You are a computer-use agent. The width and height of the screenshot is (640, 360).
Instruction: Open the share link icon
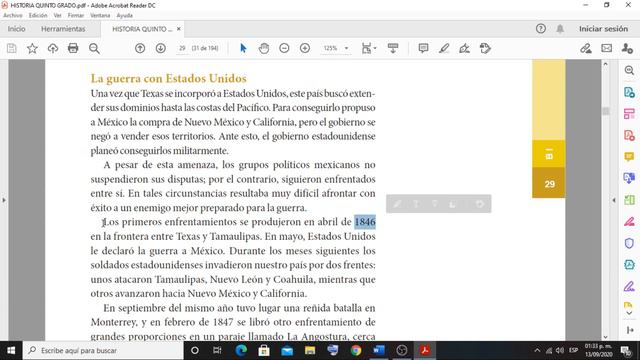coord(586,48)
